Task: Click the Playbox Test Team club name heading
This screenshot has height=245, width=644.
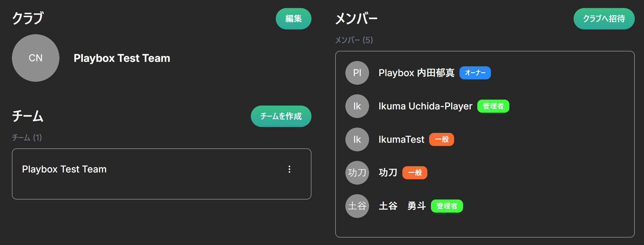Action: (122, 58)
